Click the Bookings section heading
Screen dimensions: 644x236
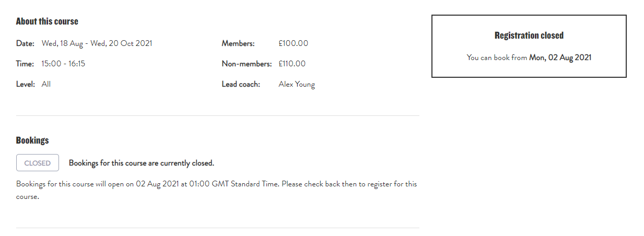click(x=32, y=140)
